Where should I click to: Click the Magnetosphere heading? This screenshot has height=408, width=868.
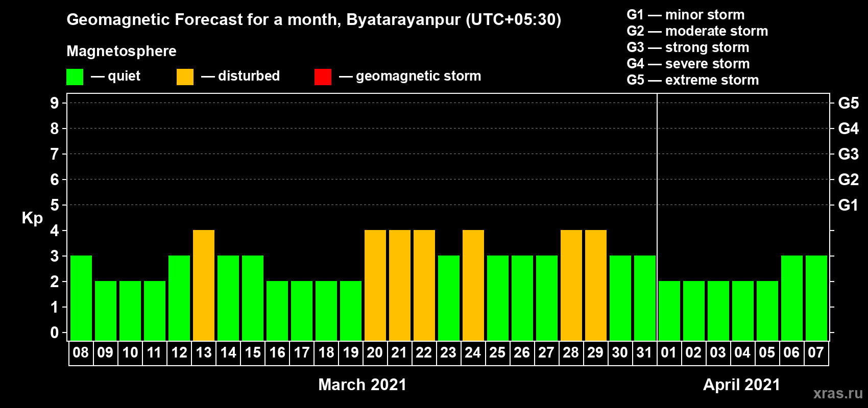click(122, 52)
